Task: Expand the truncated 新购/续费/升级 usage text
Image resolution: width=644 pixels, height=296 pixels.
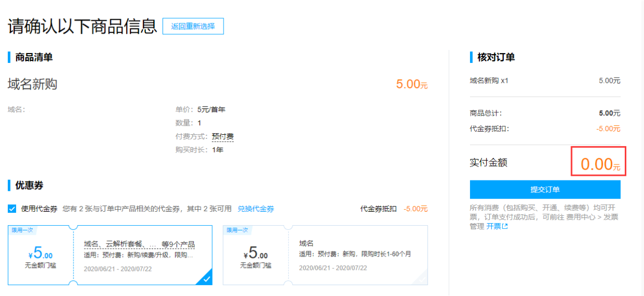Action: tap(139, 255)
